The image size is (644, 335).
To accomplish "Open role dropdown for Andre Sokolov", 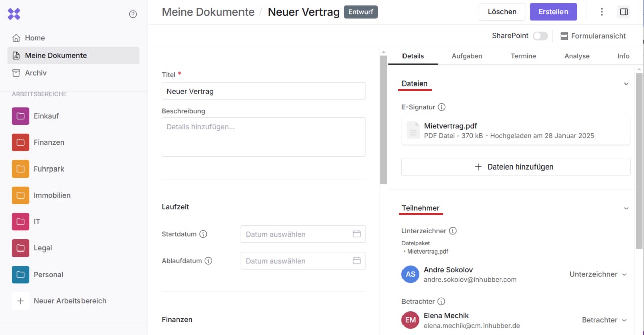I will [x=598, y=274].
